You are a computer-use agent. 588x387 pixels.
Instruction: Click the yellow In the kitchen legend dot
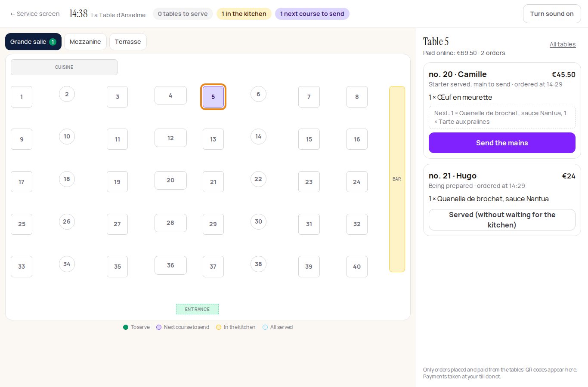219,327
